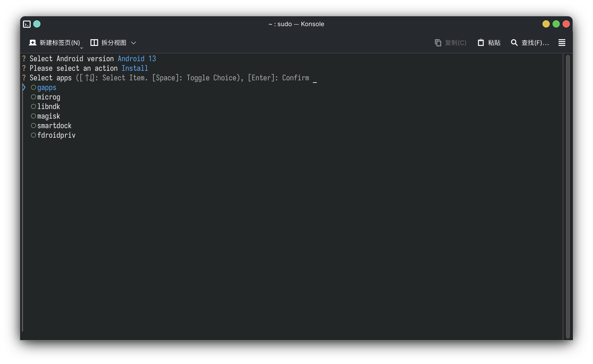Open the hamburger menu
Screen dimensions: 593x364
point(562,43)
